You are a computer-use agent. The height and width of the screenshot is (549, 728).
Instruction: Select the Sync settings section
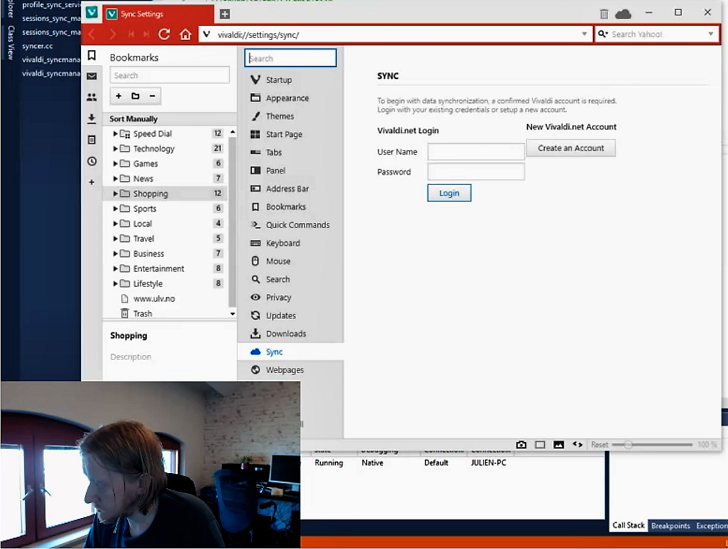290,352
